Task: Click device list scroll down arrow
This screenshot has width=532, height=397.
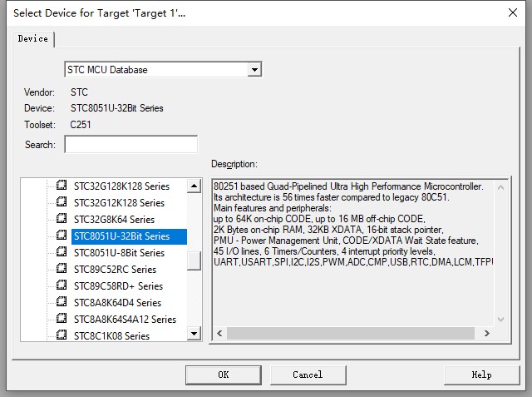Action: (194, 334)
